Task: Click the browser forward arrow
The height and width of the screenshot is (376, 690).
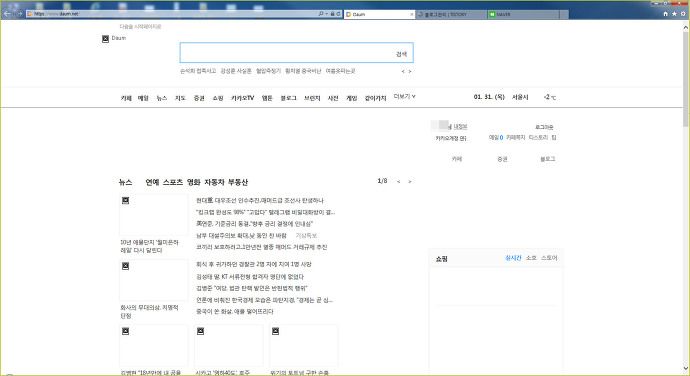Action: [x=19, y=14]
